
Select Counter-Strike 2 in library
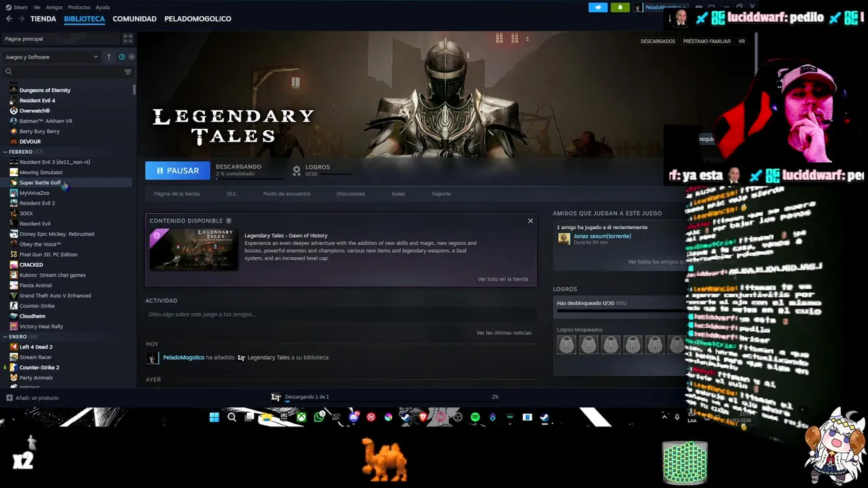[x=39, y=367]
